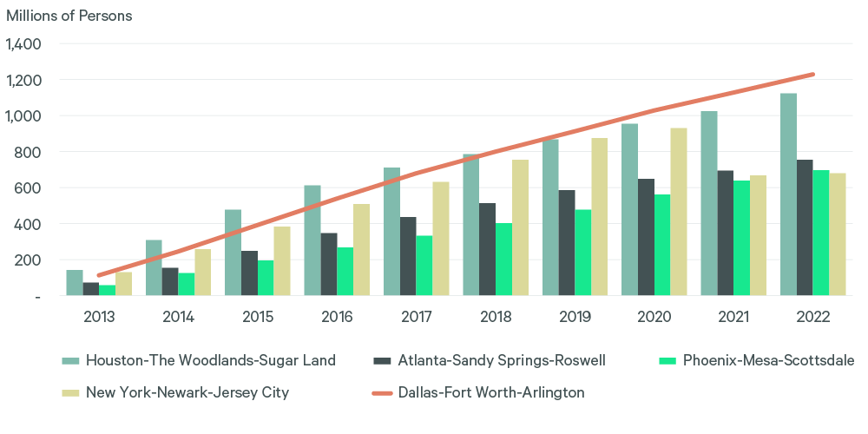Click the Atlanta bar for 2022
The image size is (868, 434).
(x=805, y=227)
